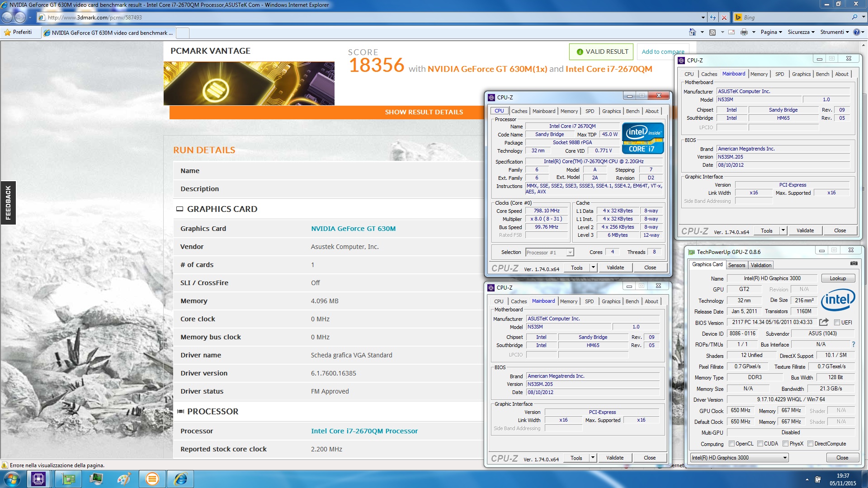
Task: Click the system monitor taskbar icon
Action: tap(96, 479)
